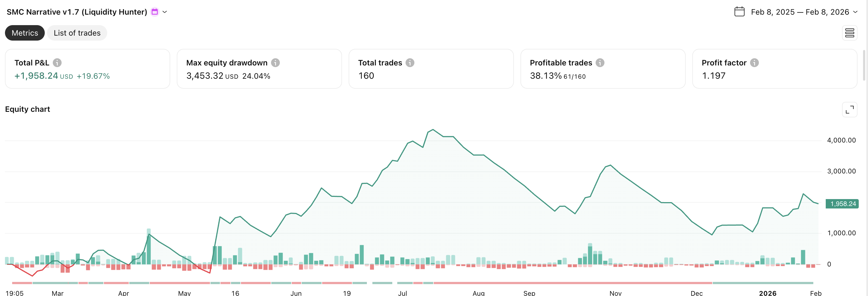Click the Max equity drawdown info icon
The width and height of the screenshot is (868, 296).
[275, 63]
